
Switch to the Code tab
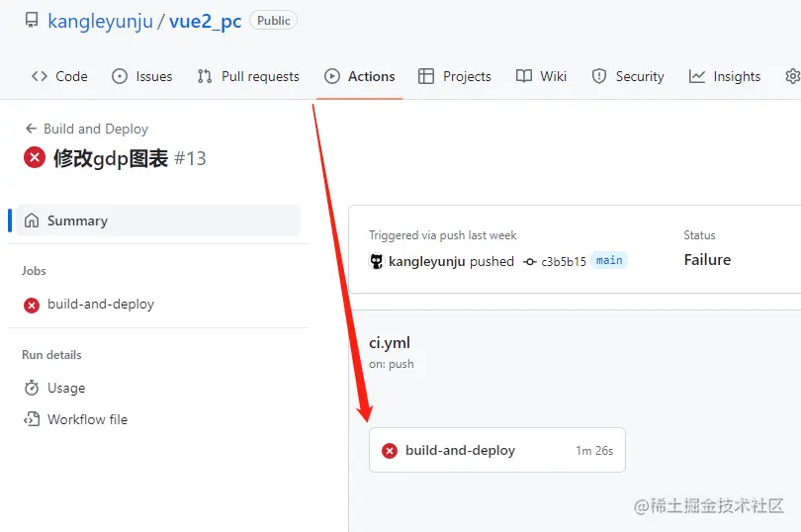[x=59, y=76]
